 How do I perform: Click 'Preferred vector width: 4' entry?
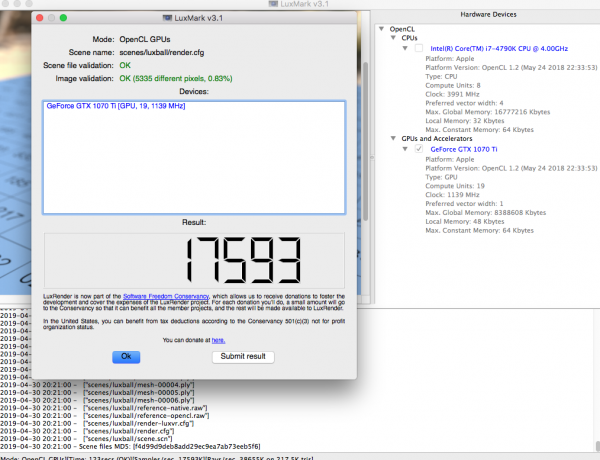[464, 103]
